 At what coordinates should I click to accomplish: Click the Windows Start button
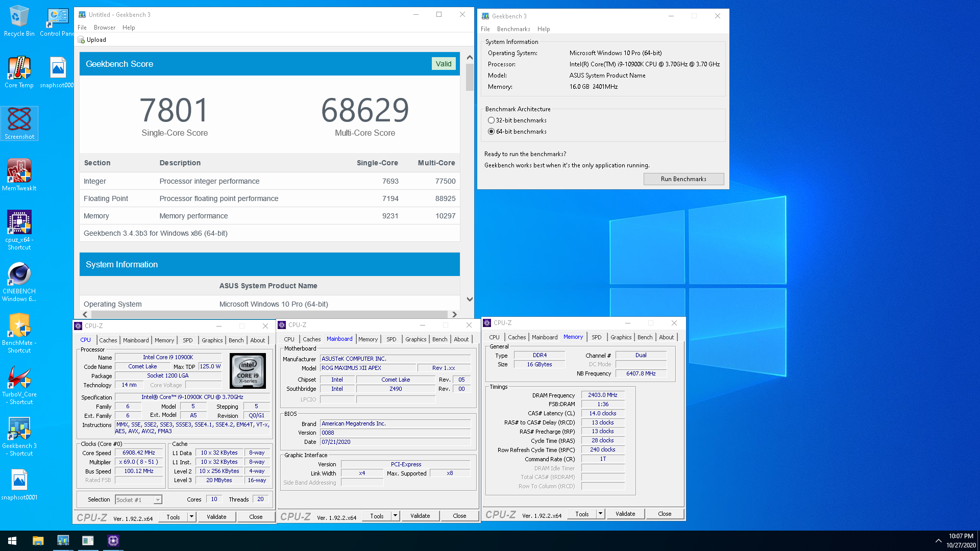[x=12, y=541]
